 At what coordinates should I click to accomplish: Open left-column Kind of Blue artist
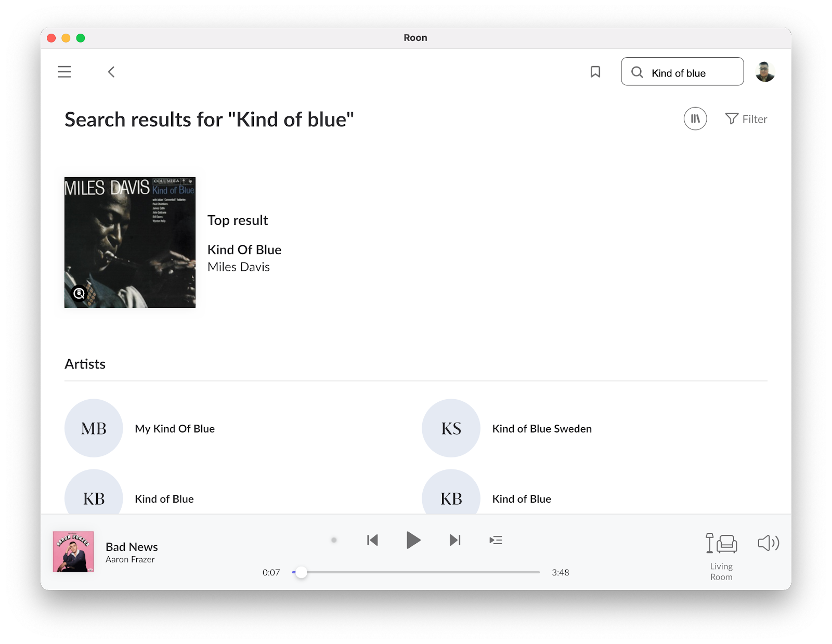pos(164,499)
